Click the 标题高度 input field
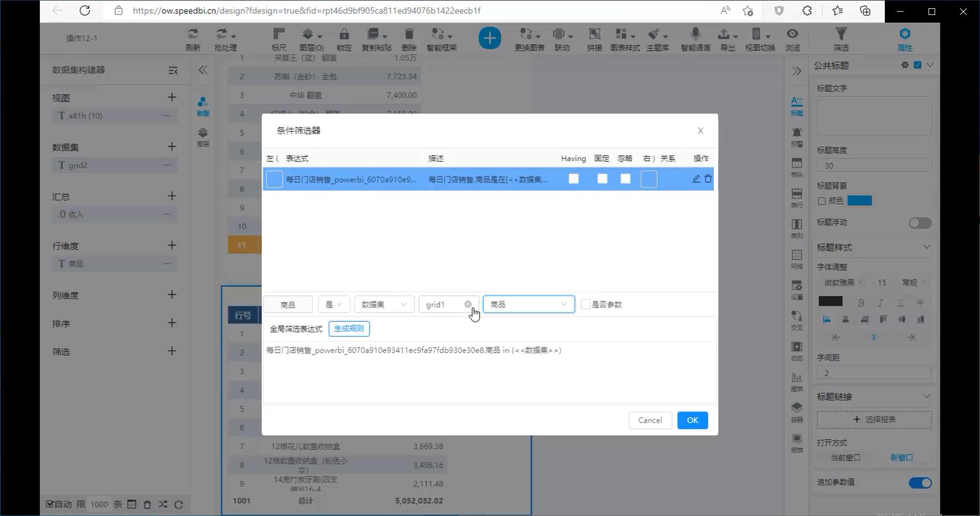980x516 pixels. point(874,165)
